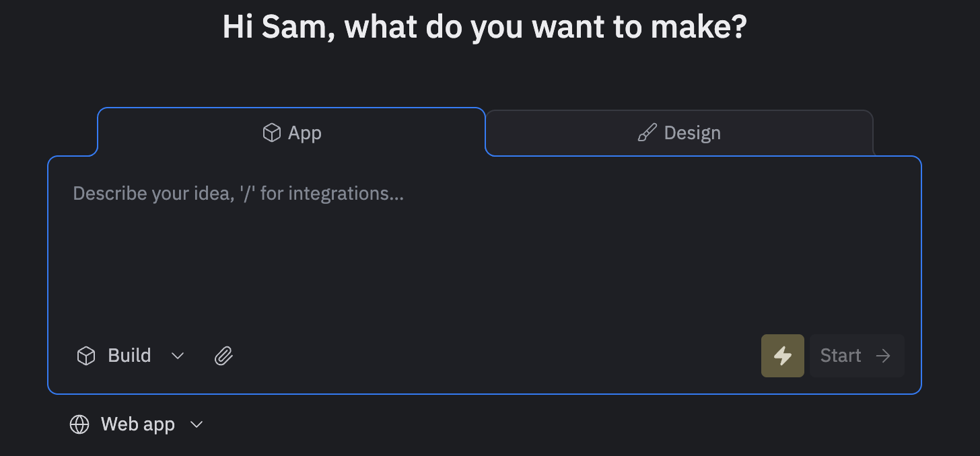Open the Web app type dropdown

point(137,424)
